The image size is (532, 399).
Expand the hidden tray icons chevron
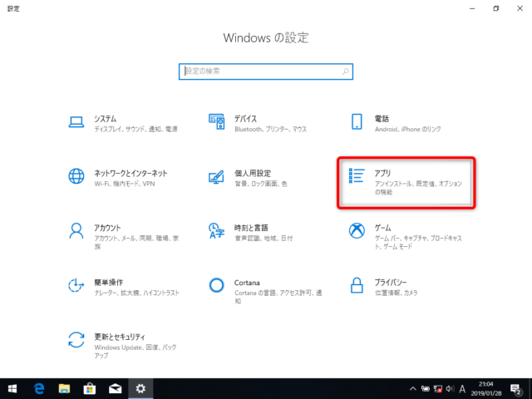(x=412, y=389)
